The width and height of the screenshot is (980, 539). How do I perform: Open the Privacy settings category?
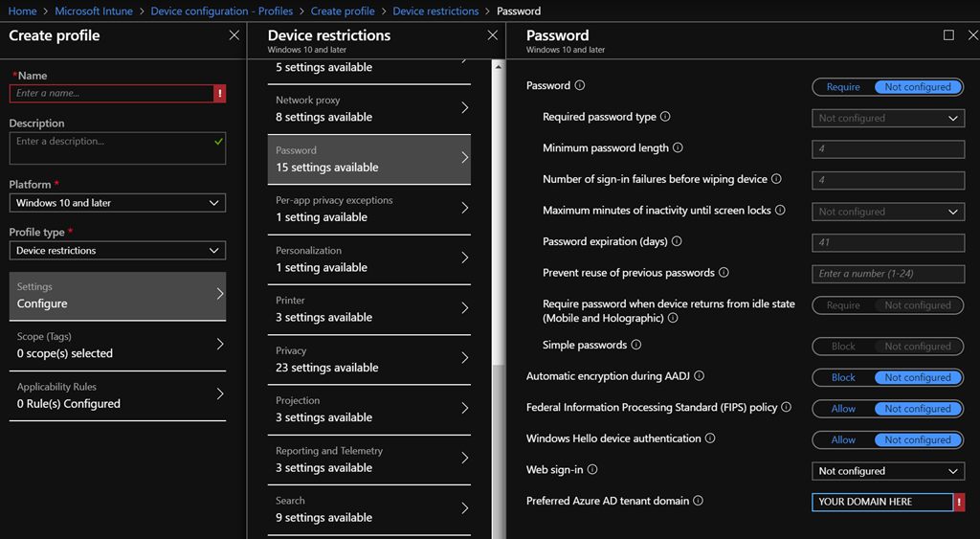click(368, 359)
